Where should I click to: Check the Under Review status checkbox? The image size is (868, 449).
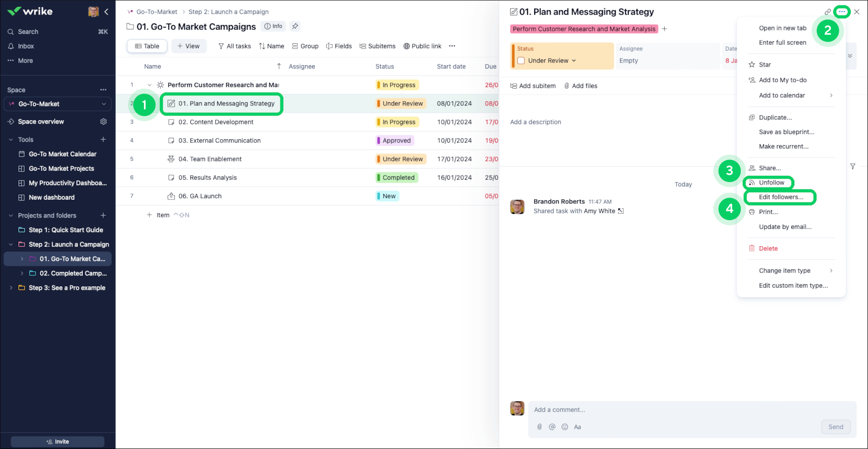(521, 61)
